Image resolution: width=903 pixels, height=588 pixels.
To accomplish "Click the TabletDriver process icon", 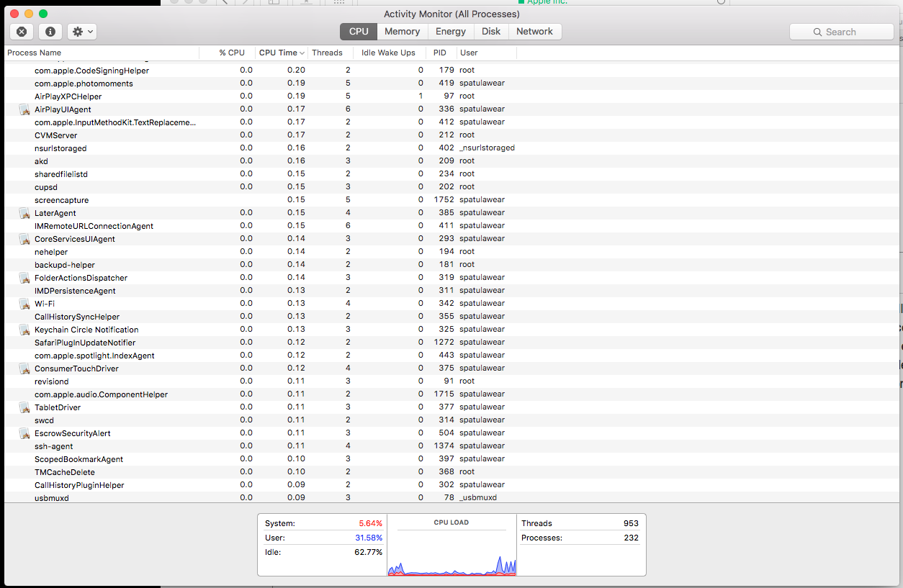I will coord(24,407).
